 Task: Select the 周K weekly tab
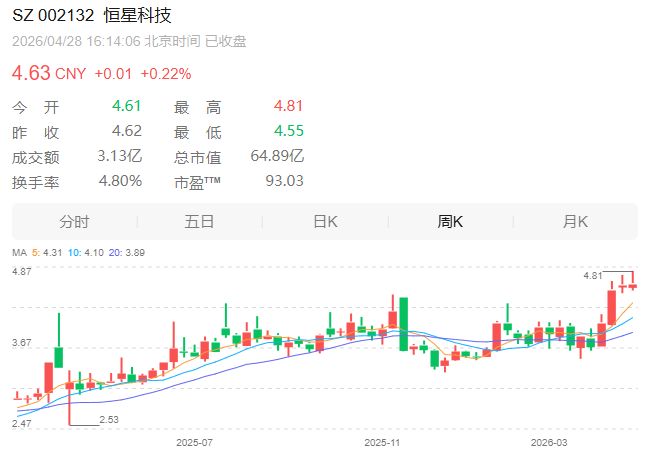pos(450,222)
